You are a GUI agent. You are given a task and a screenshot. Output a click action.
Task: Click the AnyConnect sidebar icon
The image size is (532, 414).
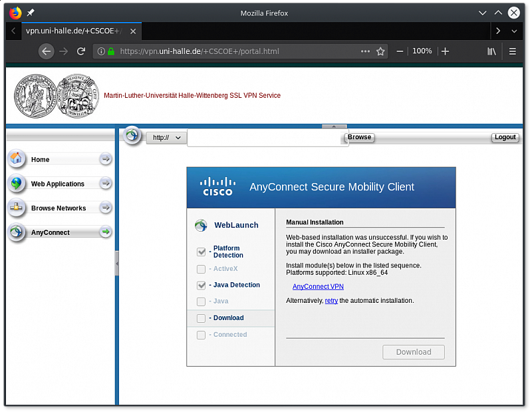click(x=16, y=232)
